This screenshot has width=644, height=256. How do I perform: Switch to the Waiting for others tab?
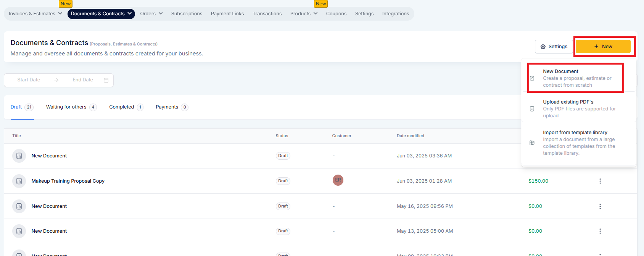click(x=71, y=107)
